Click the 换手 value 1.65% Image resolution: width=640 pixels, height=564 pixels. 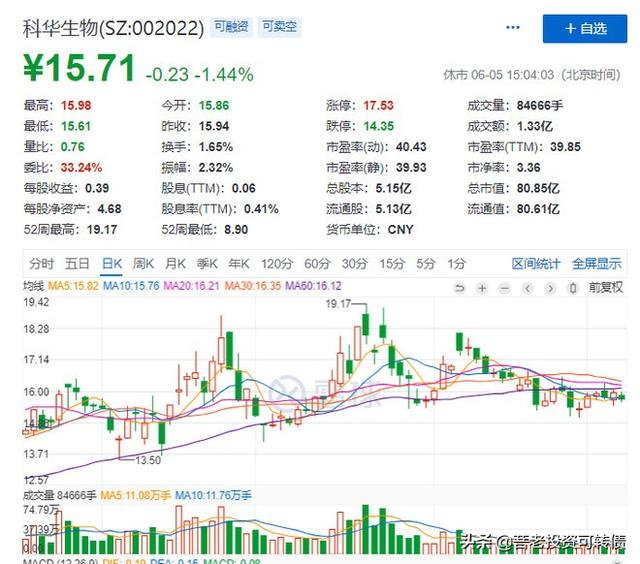tap(216, 147)
